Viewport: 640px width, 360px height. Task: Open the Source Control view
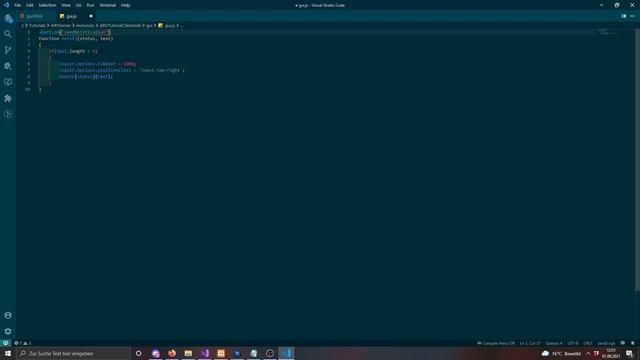pos(8,50)
